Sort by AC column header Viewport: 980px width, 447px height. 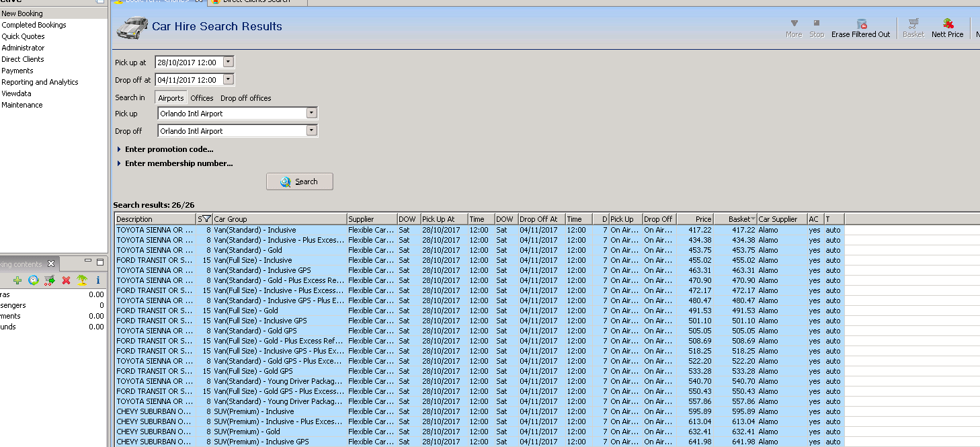click(815, 219)
